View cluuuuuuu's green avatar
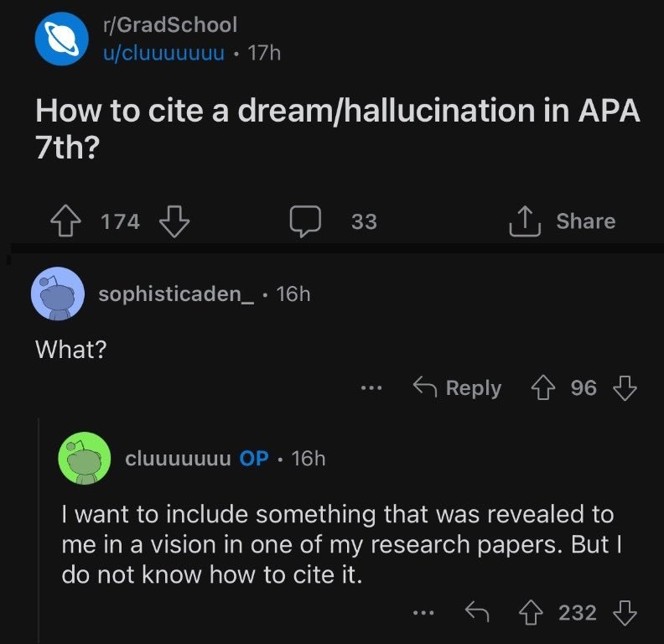The image size is (664, 644). pyautogui.click(x=85, y=459)
